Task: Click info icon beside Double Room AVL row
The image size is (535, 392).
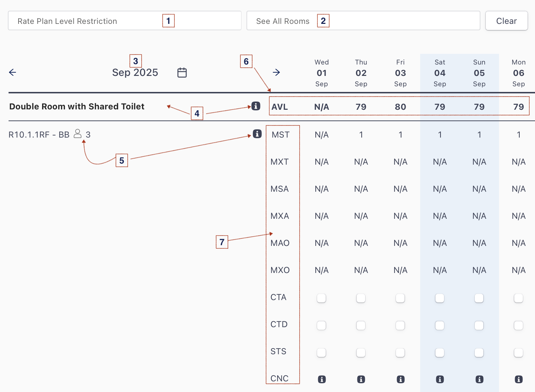Action: pyautogui.click(x=256, y=106)
